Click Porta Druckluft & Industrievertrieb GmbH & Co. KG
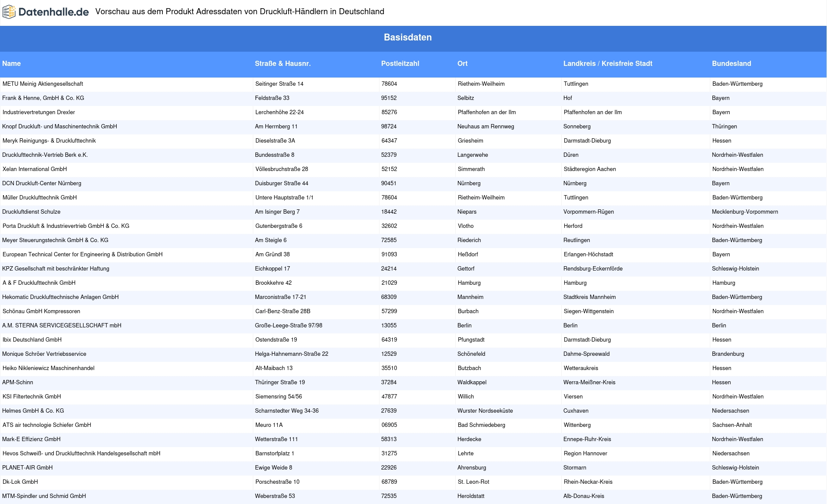This screenshot has height=504, width=827. pos(66,226)
